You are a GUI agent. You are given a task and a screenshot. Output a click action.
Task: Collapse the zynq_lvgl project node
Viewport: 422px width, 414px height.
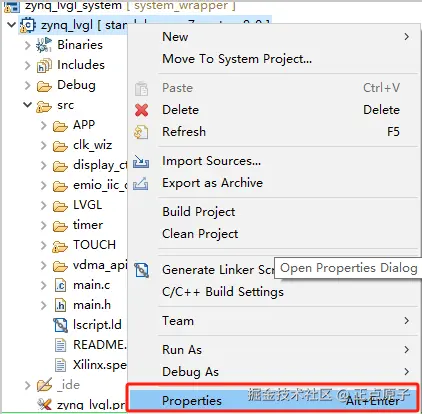tap(12, 25)
